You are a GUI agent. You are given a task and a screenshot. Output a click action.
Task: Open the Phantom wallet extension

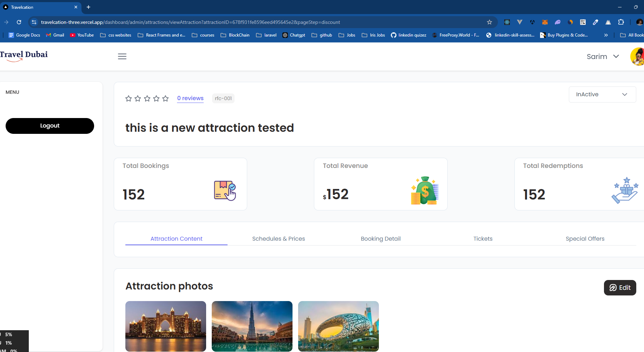(x=558, y=22)
